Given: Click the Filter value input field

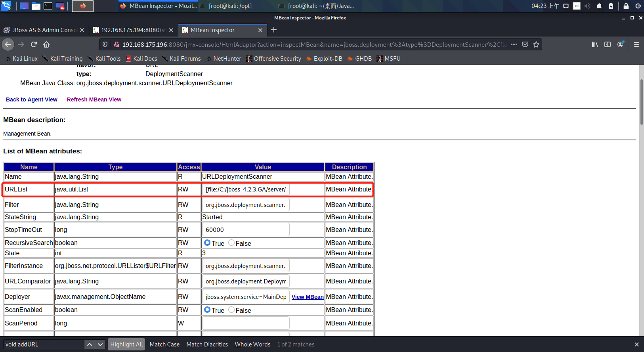Looking at the screenshot, I should 246,205.
